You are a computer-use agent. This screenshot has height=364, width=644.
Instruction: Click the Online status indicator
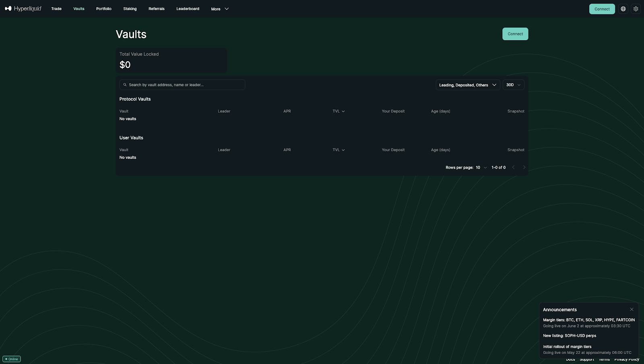click(12, 359)
